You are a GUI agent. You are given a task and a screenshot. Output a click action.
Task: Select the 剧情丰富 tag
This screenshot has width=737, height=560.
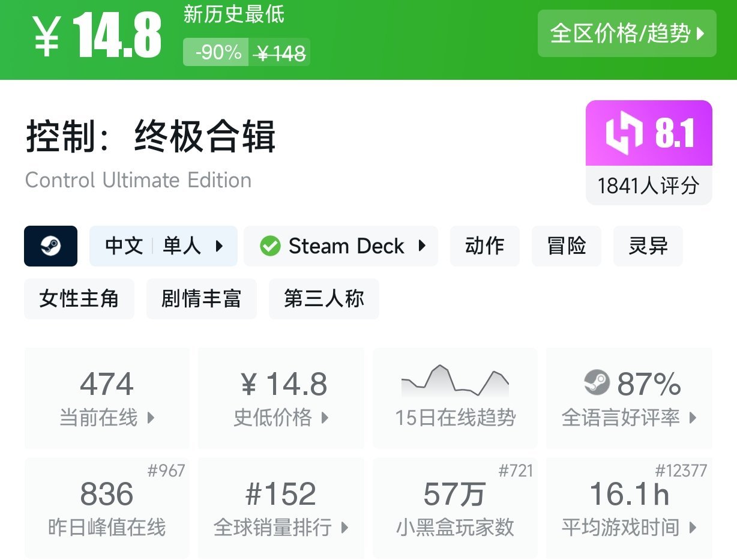202,299
